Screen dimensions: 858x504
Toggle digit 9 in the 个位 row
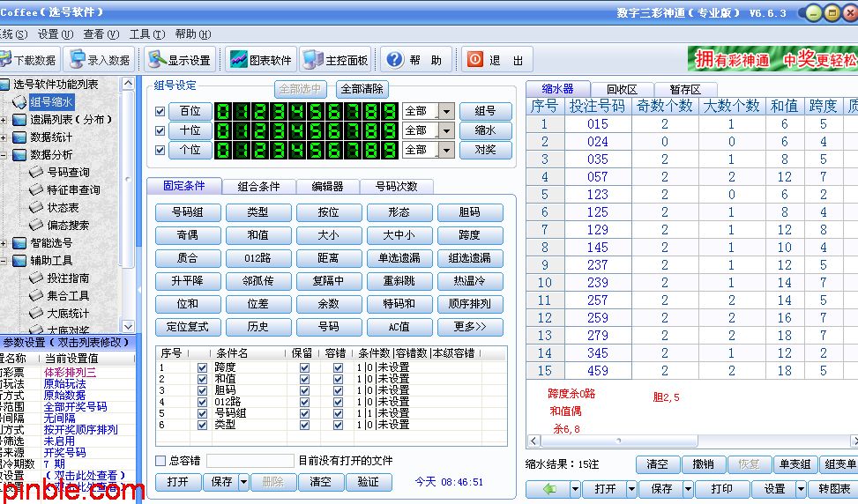pyautogui.click(x=390, y=150)
